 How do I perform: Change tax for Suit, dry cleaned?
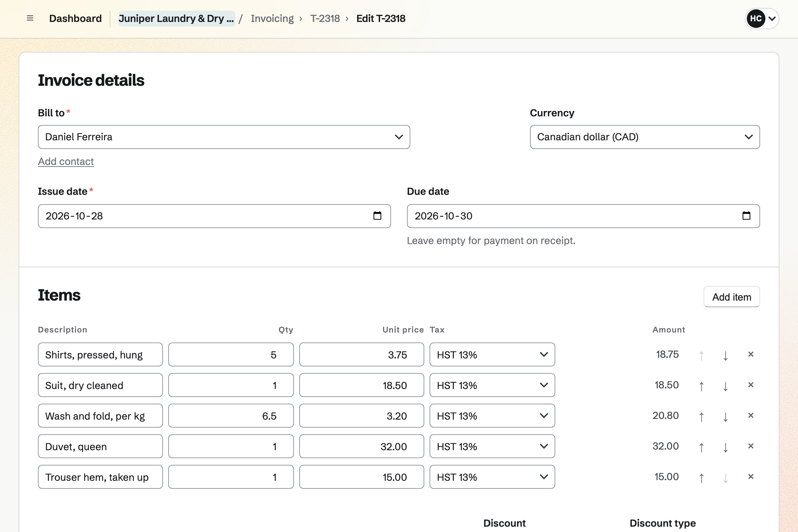click(x=492, y=385)
